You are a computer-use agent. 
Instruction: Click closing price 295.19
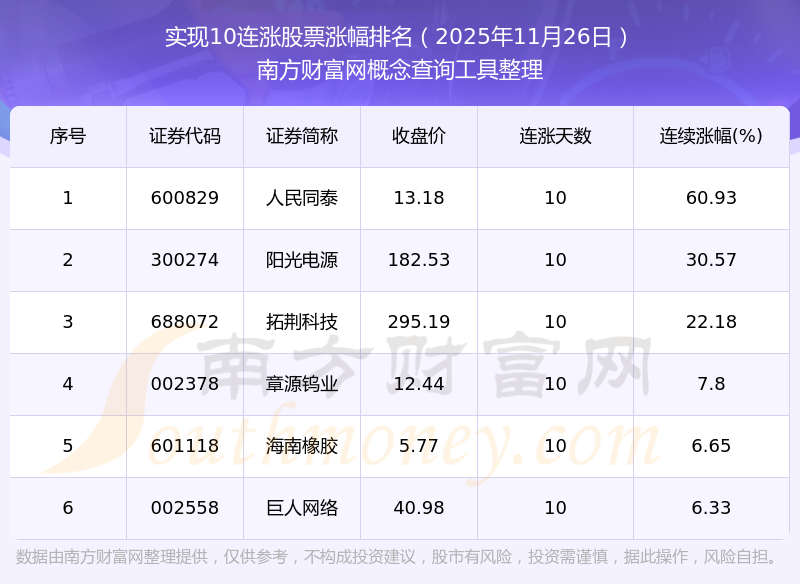tap(419, 322)
